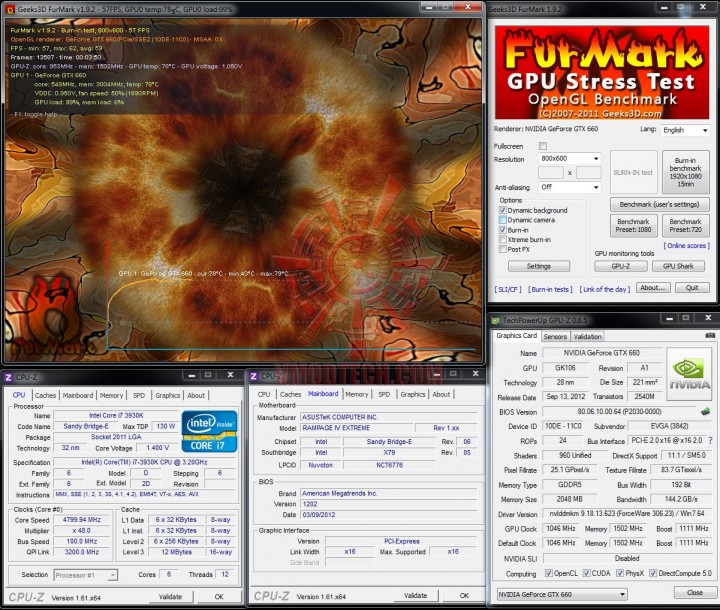
Task: Open the Anti-aliasing Off dropdown
Action: coord(569,187)
